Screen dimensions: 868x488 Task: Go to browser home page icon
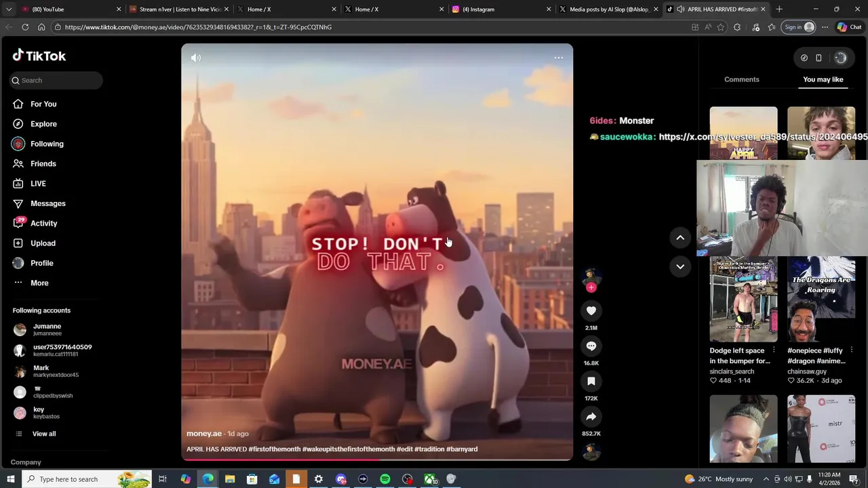(x=41, y=27)
